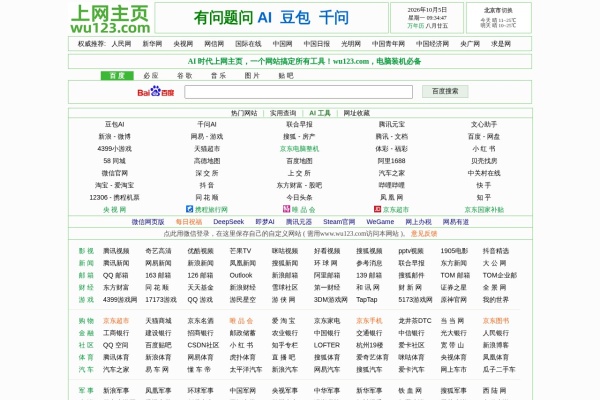Click the Baidu paw logo

click(156, 92)
